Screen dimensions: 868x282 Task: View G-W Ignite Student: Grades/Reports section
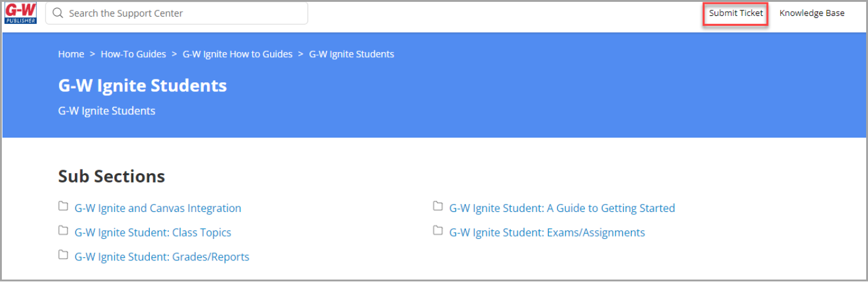click(x=162, y=257)
